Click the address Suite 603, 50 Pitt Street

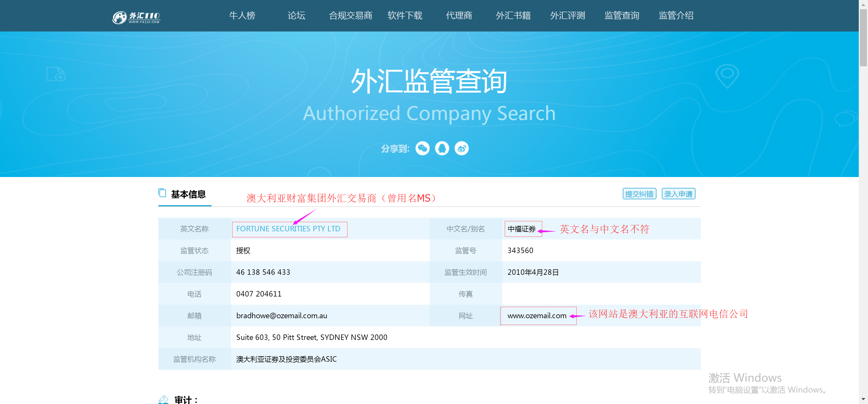(312, 337)
